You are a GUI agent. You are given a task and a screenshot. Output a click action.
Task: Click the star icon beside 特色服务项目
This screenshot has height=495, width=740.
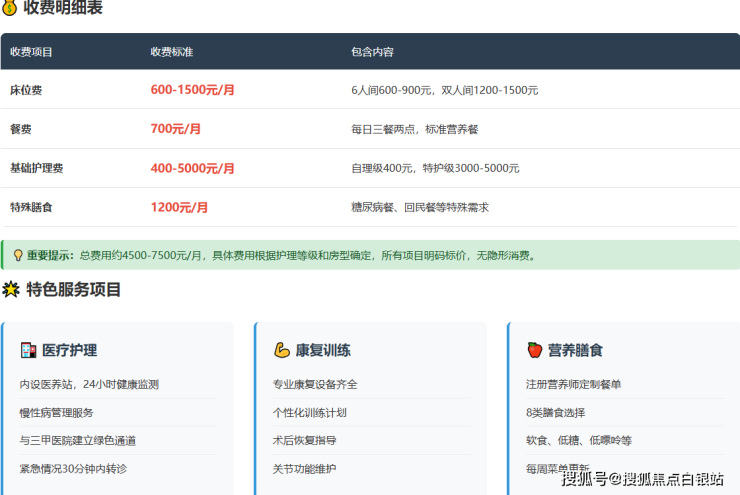(x=11, y=290)
